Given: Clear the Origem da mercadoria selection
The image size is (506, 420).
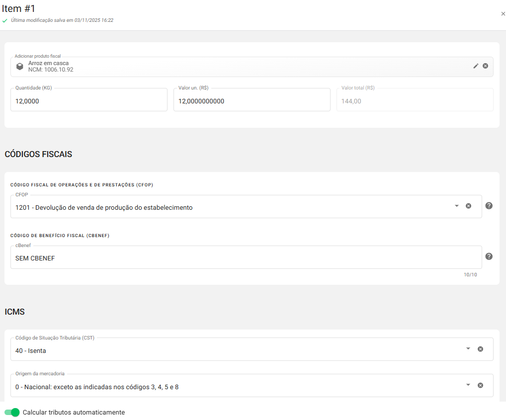Looking at the screenshot, I should coord(480,385).
